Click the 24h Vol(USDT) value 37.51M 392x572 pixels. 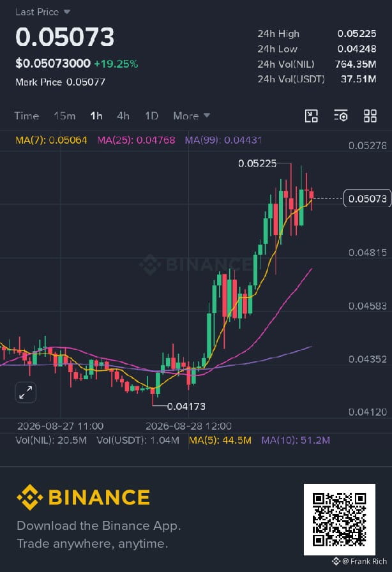pos(358,79)
